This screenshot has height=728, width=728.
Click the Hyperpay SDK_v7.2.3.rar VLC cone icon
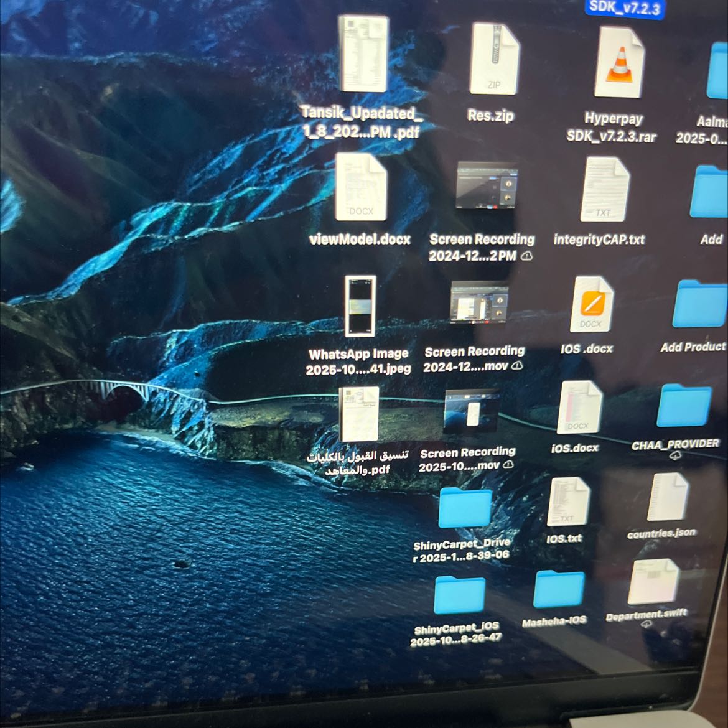(x=618, y=63)
